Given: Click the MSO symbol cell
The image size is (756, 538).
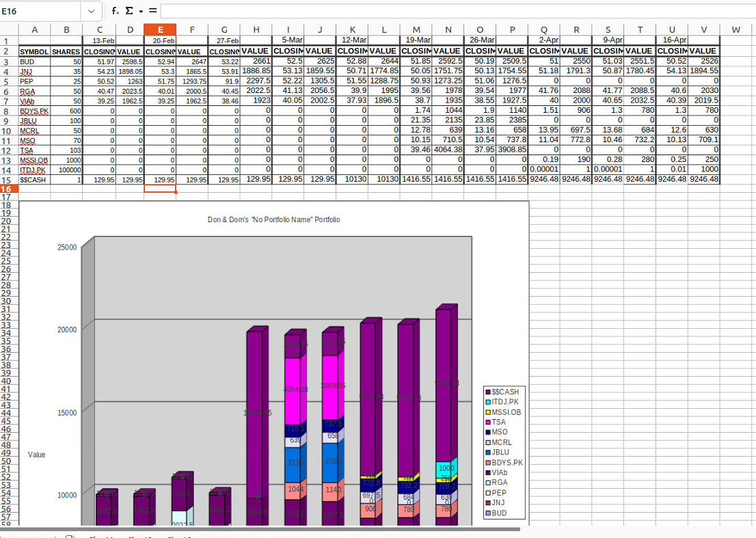Looking at the screenshot, I should click(34, 140).
